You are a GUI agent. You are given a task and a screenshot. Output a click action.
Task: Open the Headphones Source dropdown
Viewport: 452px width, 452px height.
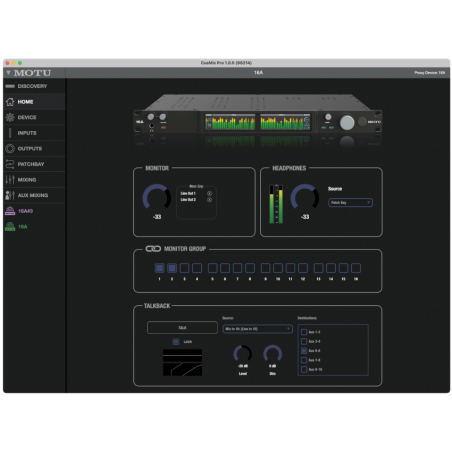350,202
